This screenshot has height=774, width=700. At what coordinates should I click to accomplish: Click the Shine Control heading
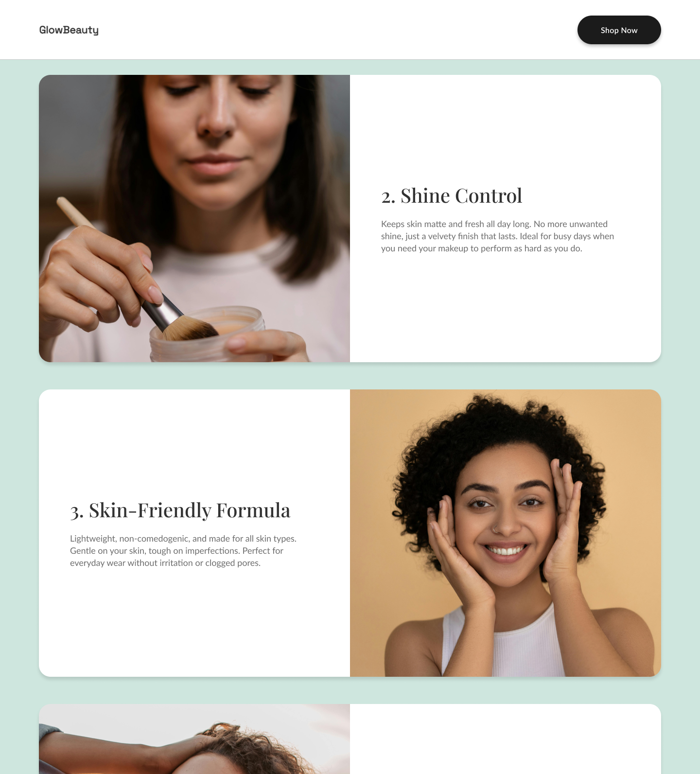(x=452, y=196)
